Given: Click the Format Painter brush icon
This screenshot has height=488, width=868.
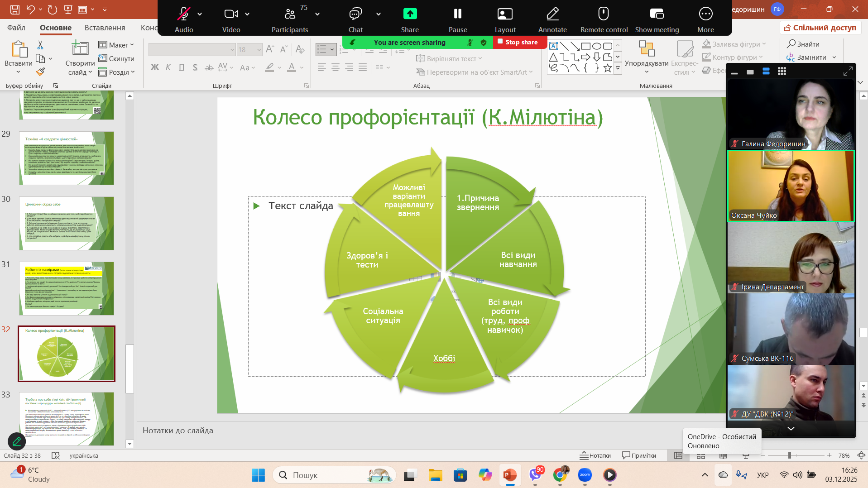Looking at the screenshot, I should [40, 72].
